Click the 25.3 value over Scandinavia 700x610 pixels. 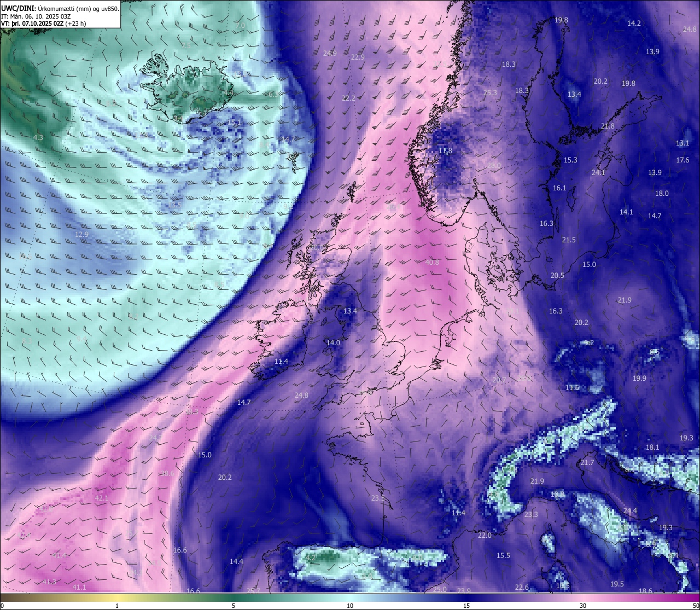click(x=491, y=92)
